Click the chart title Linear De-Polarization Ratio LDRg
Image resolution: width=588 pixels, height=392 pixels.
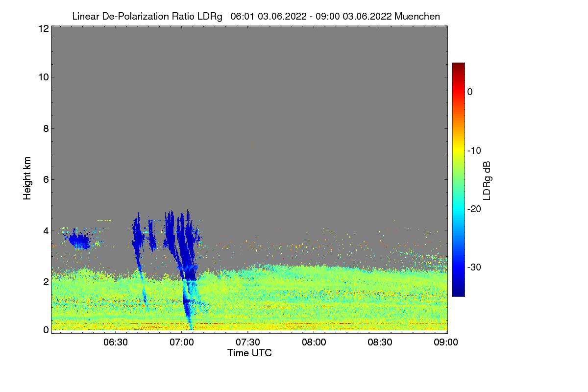coord(147,16)
